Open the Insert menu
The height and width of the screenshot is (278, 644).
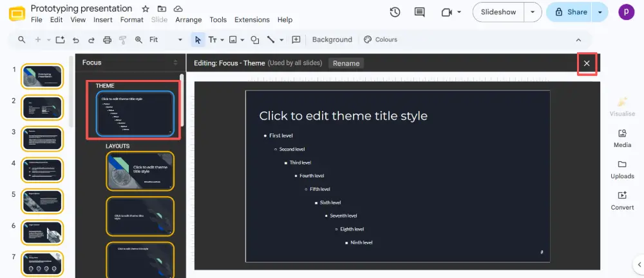pyautogui.click(x=102, y=20)
